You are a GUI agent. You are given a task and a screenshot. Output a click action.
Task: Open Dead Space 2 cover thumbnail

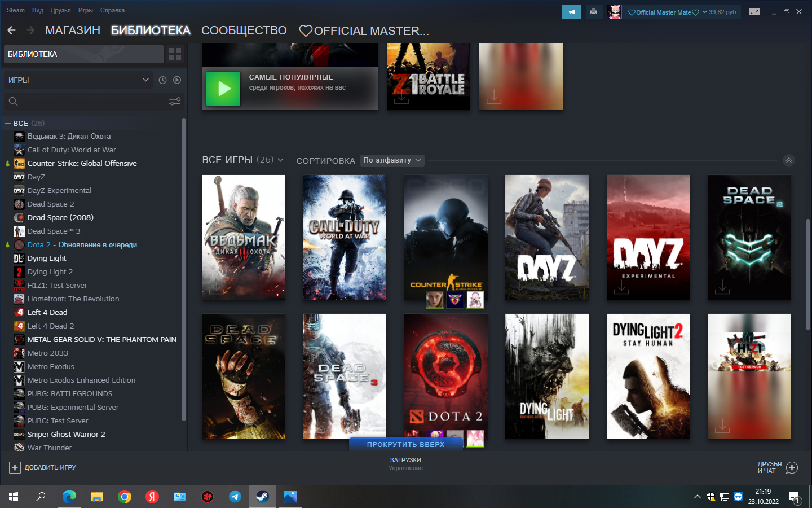pyautogui.click(x=749, y=238)
